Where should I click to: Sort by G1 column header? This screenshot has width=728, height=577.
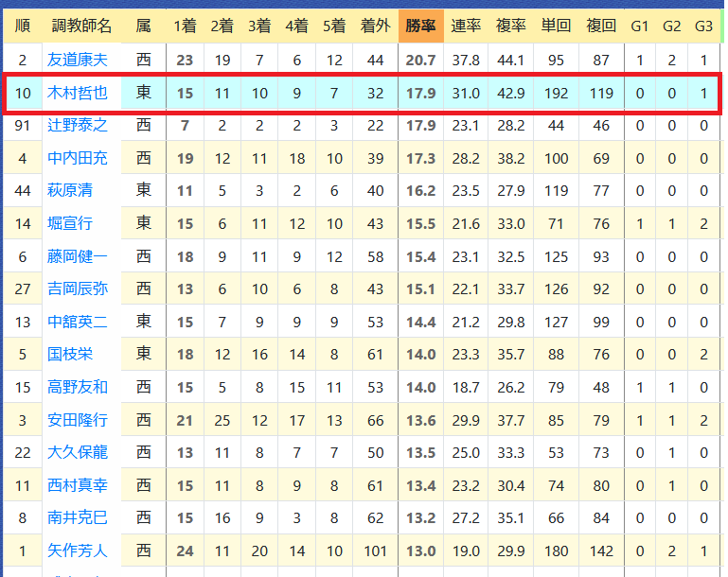pos(640,26)
